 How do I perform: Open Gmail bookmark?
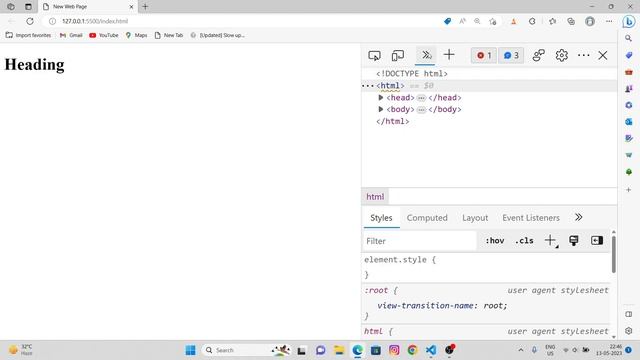tap(71, 35)
